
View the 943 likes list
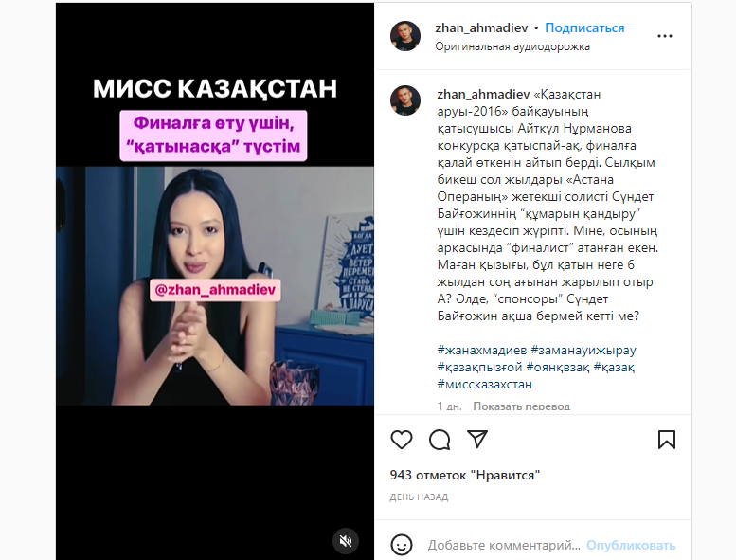465,475
